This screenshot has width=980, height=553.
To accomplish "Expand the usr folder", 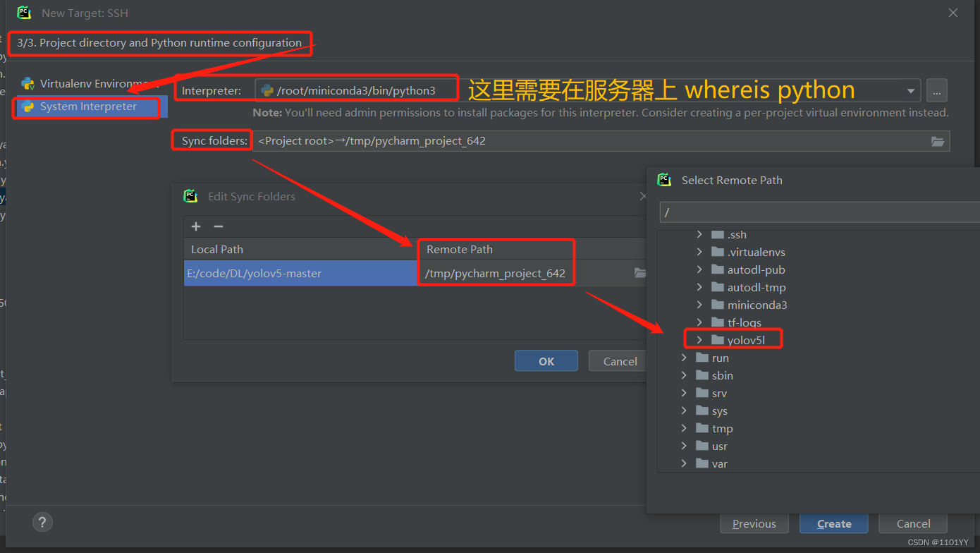I will coord(684,446).
